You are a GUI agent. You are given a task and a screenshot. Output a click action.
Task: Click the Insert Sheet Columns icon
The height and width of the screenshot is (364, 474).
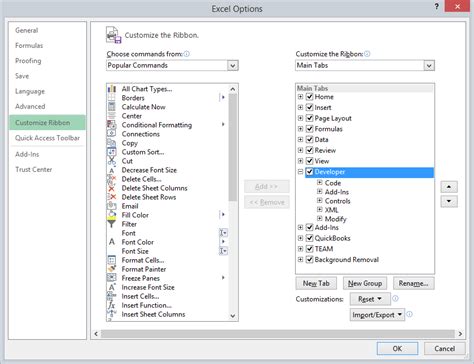(112, 314)
